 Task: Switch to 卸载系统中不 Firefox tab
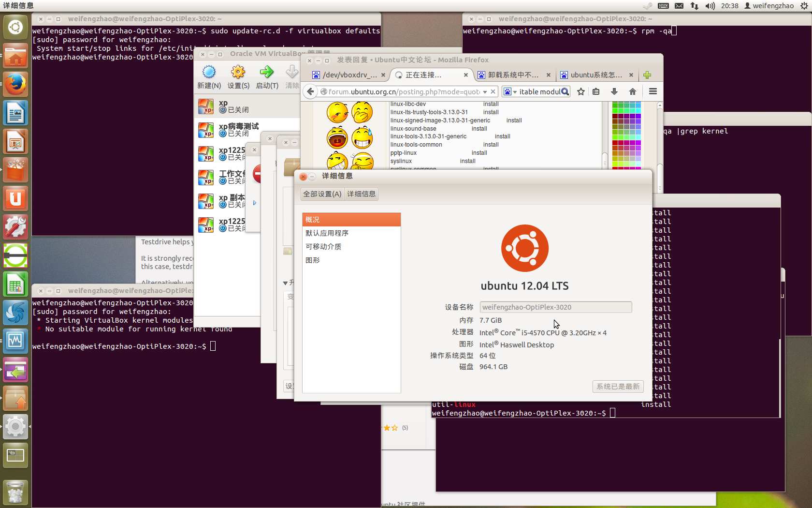pos(514,75)
